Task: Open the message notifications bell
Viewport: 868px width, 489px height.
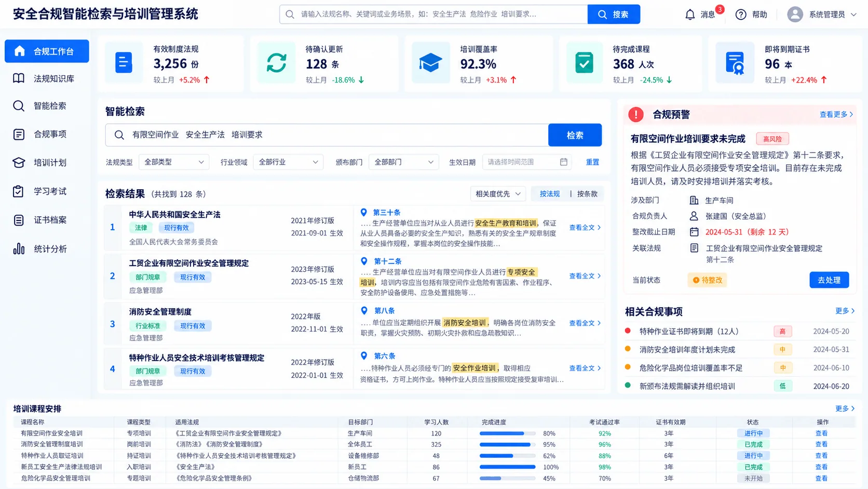Action: pos(690,15)
